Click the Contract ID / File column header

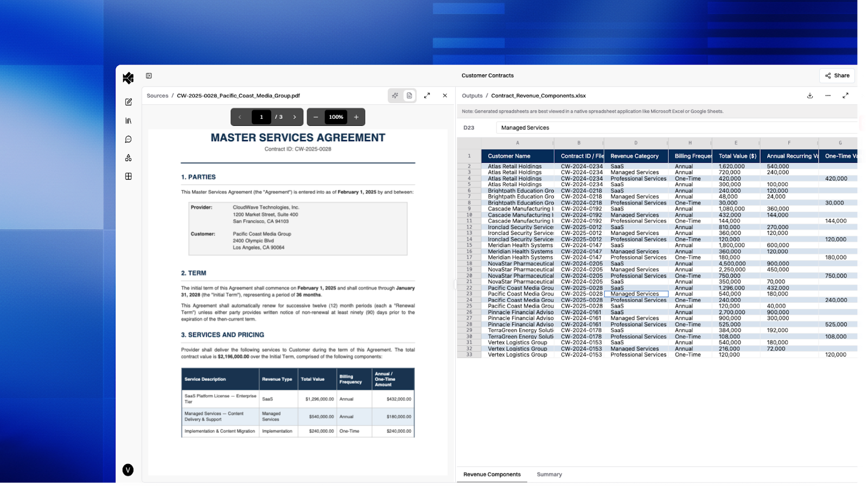[x=579, y=156]
